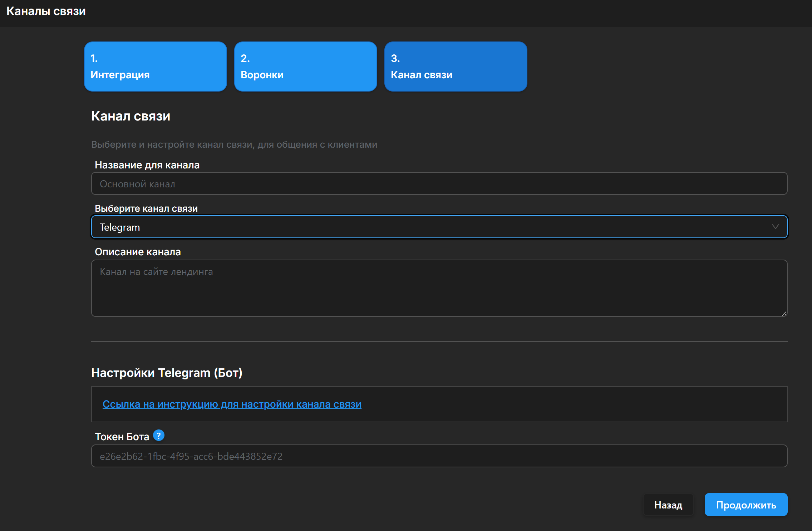Click the chevron arrow in the Telegram dropdown
The height and width of the screenshot is (531, 812).
[775, 227]
